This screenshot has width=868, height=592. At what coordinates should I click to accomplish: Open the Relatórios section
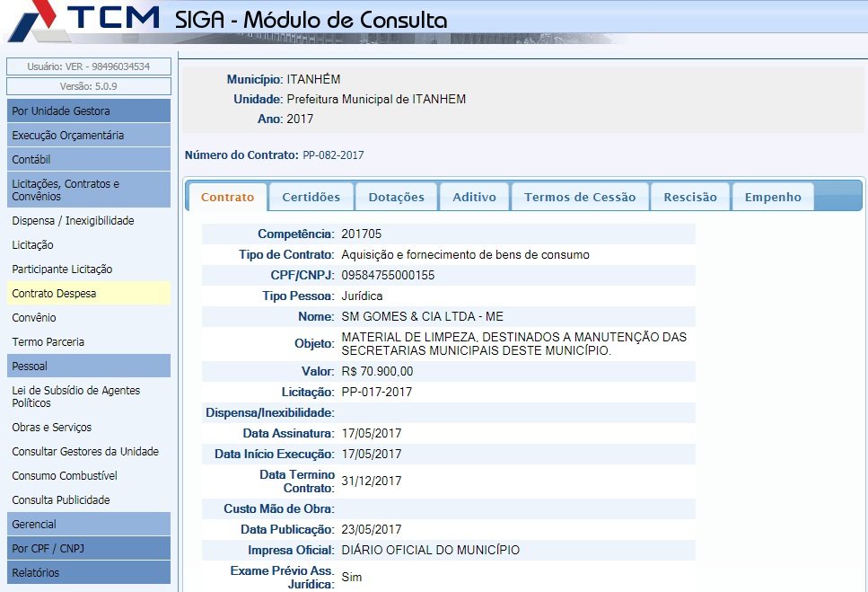tap(88, 572)
